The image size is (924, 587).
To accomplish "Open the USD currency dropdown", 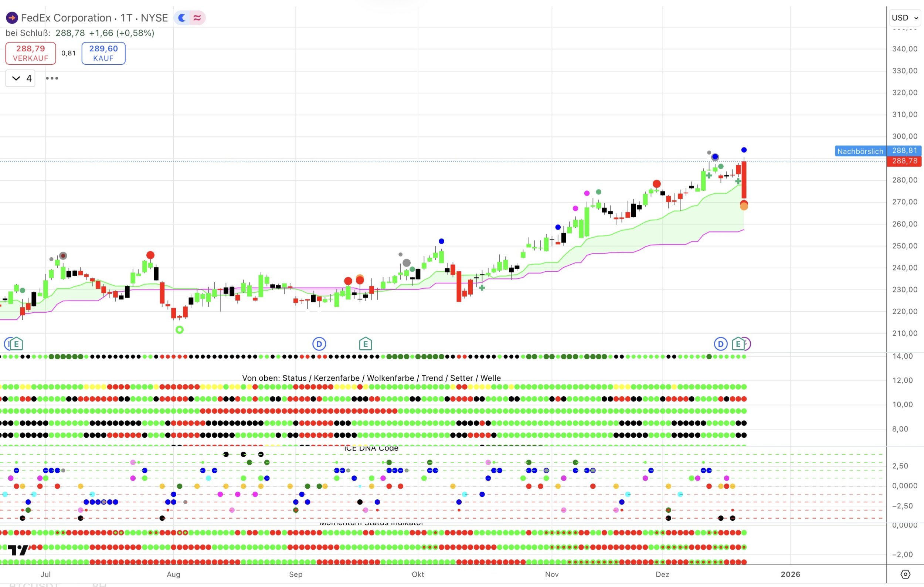I will coord(905,18).
